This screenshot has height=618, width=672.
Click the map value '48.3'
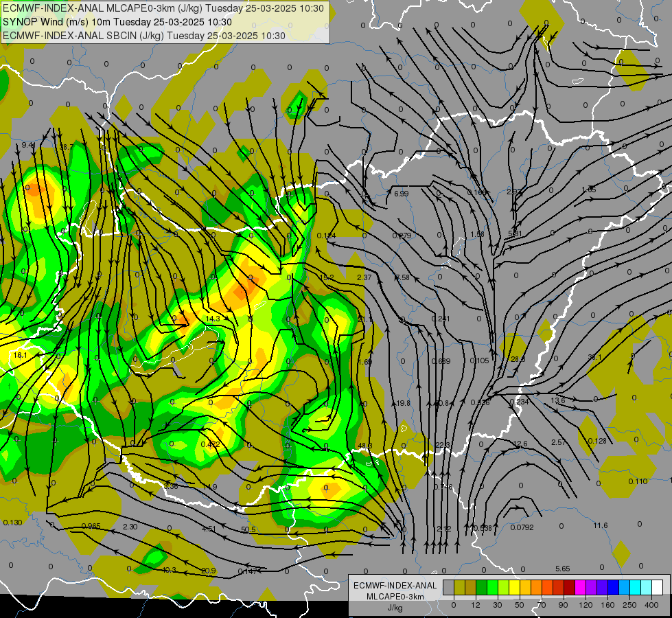364,446
